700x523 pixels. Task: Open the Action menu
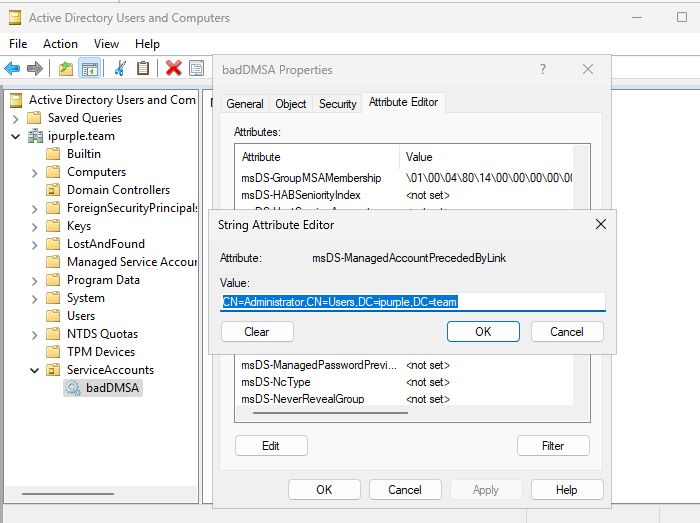coord(60,44)
